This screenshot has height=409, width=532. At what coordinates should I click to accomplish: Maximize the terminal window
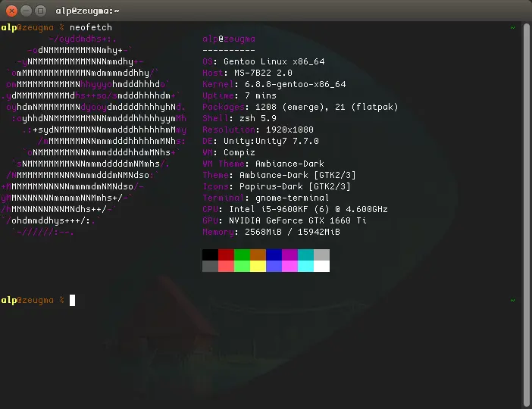(41, 11)
